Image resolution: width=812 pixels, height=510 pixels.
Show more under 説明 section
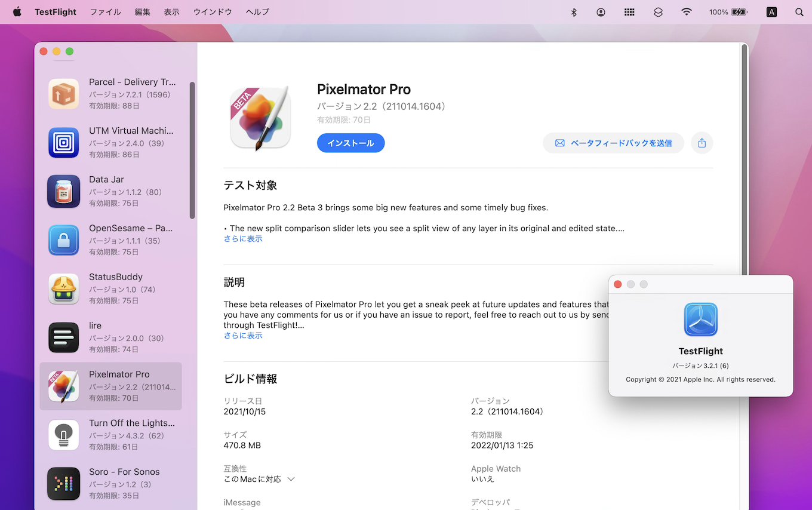(x=243, y=336)
